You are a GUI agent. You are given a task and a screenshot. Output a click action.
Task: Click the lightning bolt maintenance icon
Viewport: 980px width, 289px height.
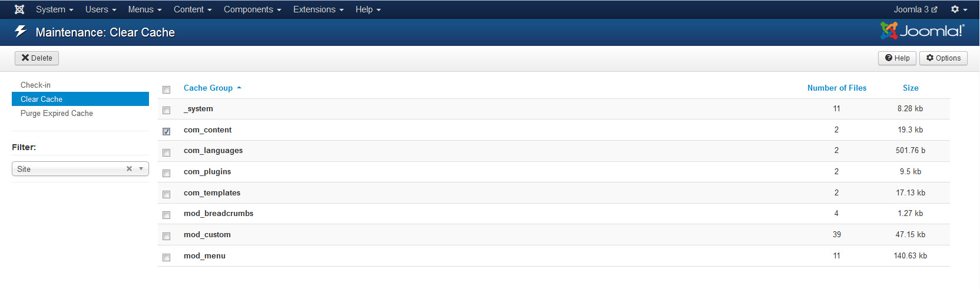click(x=21, y=31)
